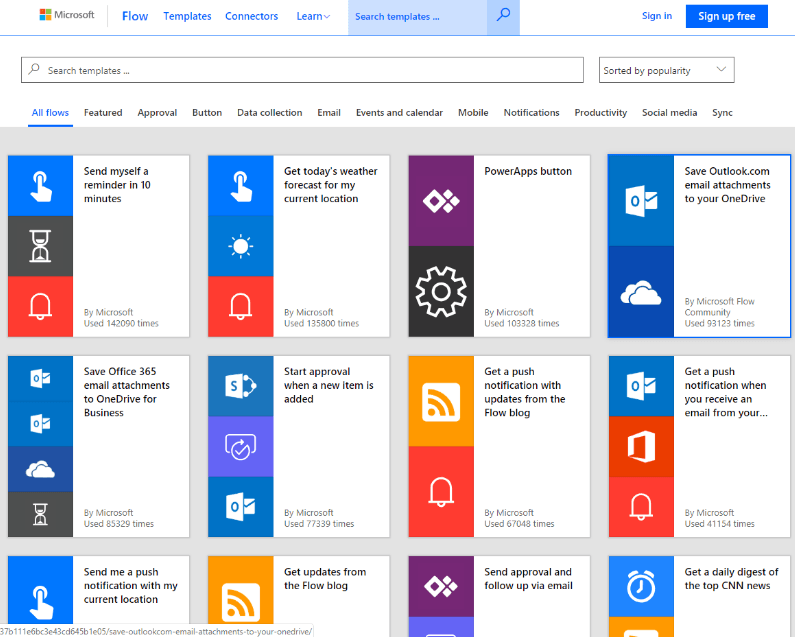Open the Button category tab
The image size is (795, 637).
207,113
